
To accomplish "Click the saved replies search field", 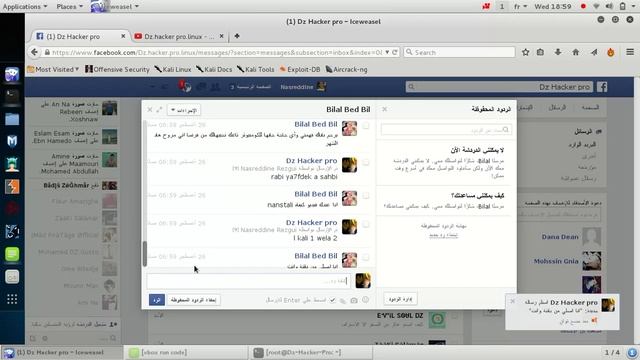I will point(446,130).
